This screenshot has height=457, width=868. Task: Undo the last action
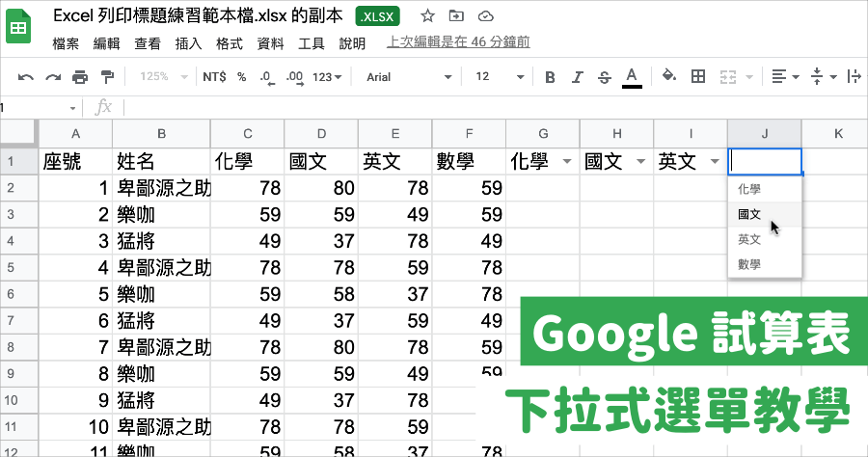coord(25,77)
